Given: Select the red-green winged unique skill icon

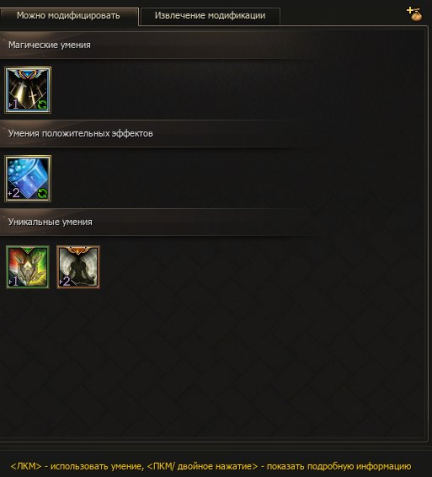Looking at the screenshot, I should point(28,267).
